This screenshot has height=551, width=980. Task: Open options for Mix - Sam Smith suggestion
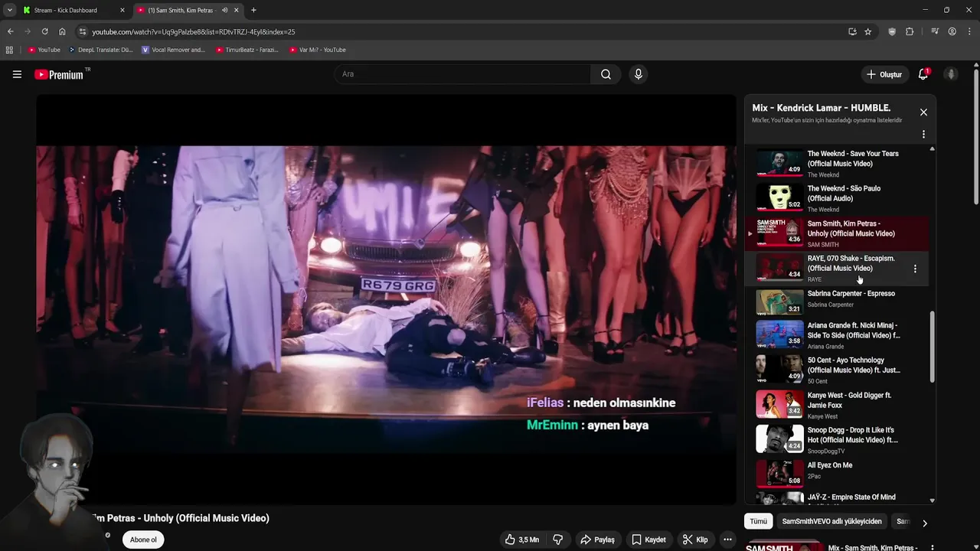[x=933, y=548]
